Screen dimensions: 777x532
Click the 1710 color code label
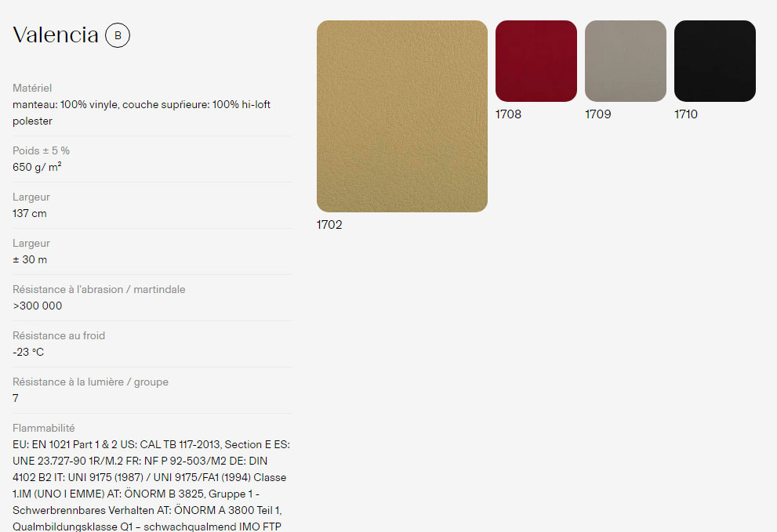pyautogui.click(x=686, y=114)
